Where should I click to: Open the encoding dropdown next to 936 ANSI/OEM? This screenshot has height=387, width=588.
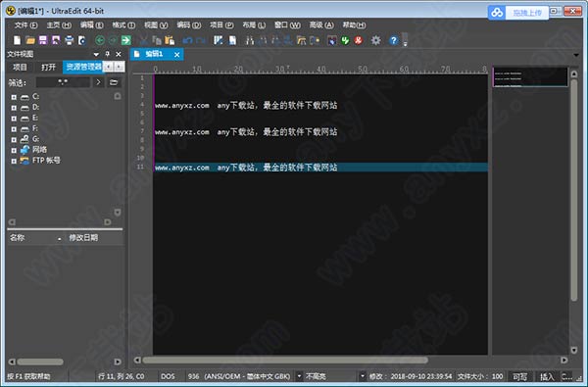click(299, 376)
